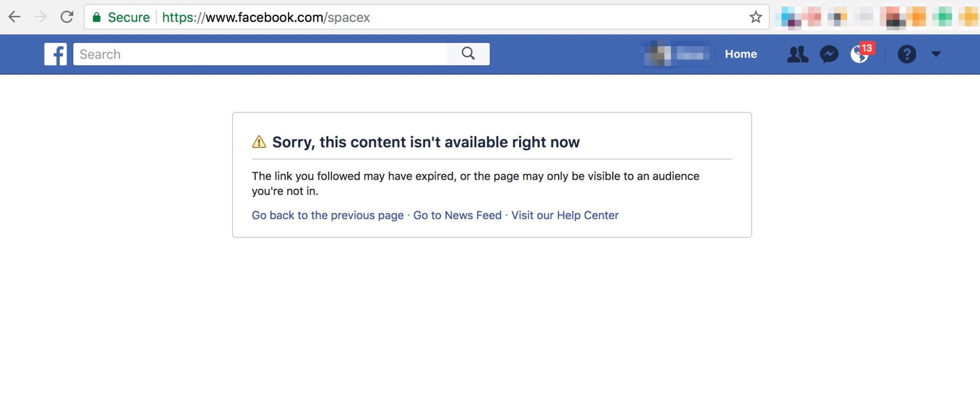Click the facebook.com/spacex address bar
This screenshot has height=416, width=980.
point(431,17)
